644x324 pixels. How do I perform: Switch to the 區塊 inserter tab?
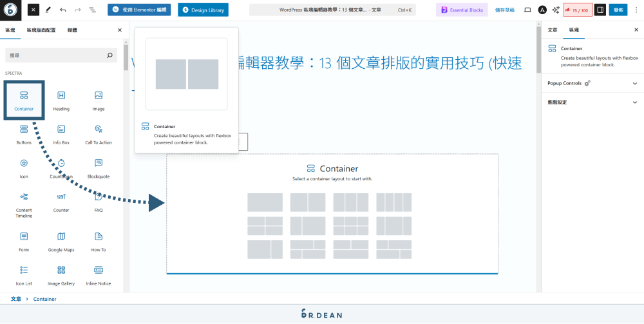10,30
